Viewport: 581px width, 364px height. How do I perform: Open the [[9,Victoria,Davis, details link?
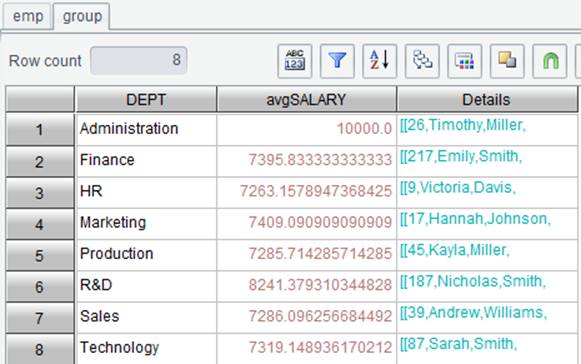click(458, 188)
